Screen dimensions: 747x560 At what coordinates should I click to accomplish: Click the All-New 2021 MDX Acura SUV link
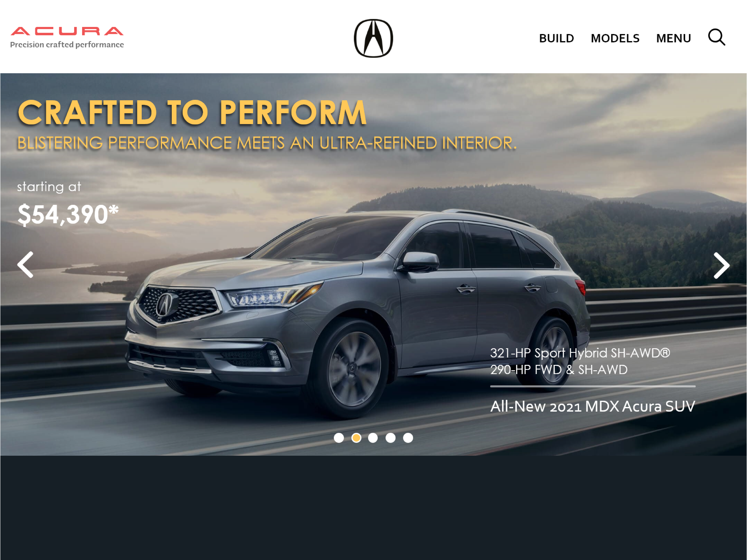pos(593,406)
